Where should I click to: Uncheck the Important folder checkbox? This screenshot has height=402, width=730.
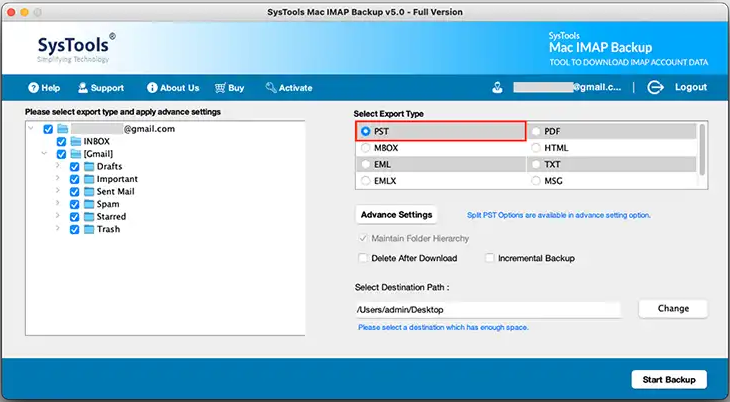pyautogui.click(x=74, y=179)
